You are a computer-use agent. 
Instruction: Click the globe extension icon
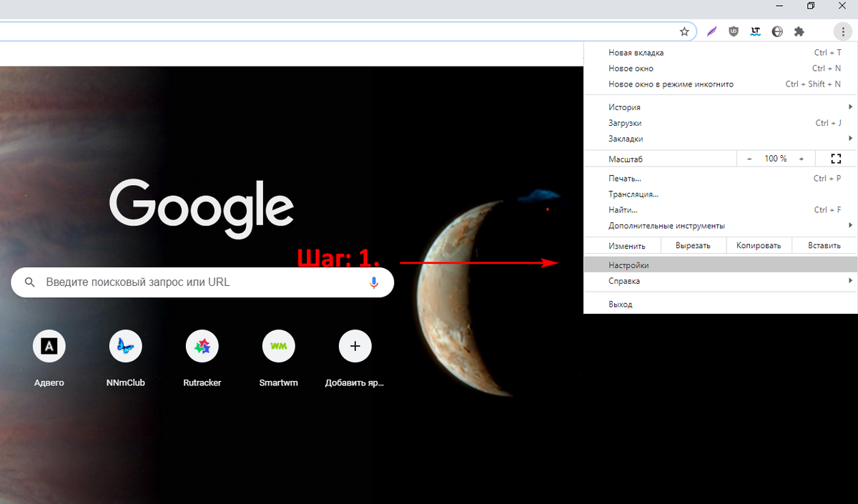pyautogui.click(x=777, y=31)
